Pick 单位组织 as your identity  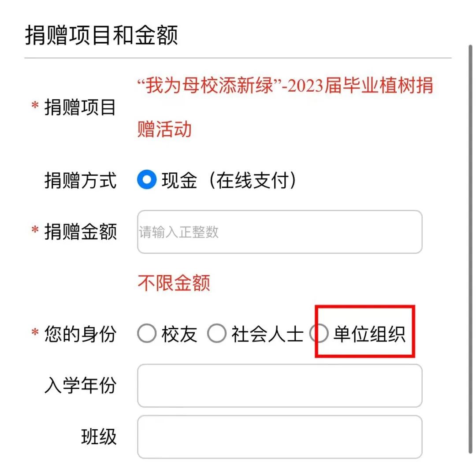319,334
